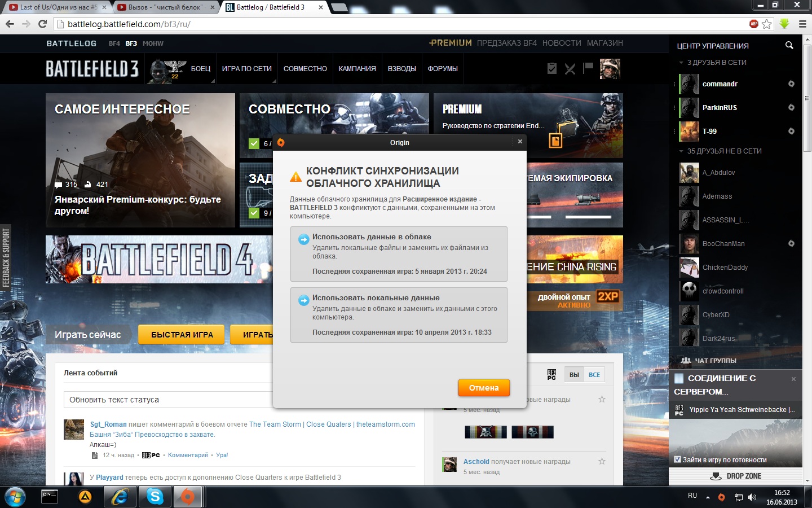This screenshot has height=508, width=812.
Task: Switch to BF4 game tab
Action: point(114,43)
